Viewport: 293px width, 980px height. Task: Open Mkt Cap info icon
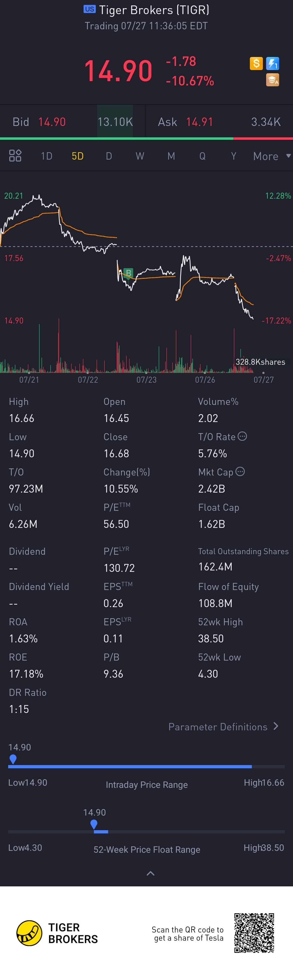(240, 472)
